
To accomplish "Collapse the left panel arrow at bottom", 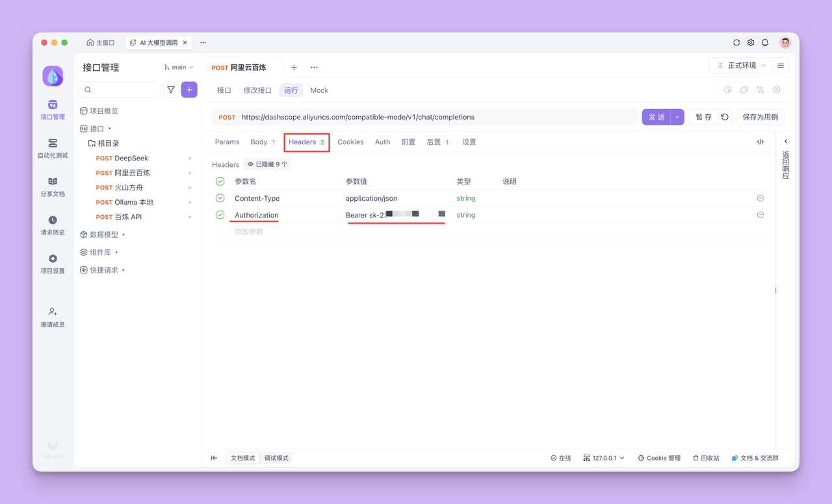I will [x=214, y=458].
